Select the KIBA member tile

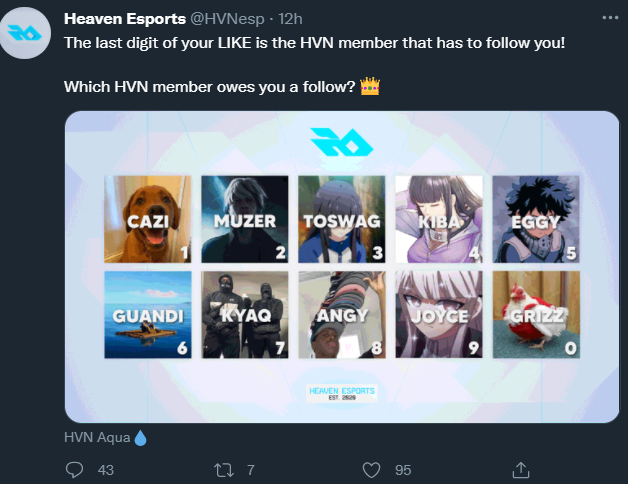click(439, 219)
